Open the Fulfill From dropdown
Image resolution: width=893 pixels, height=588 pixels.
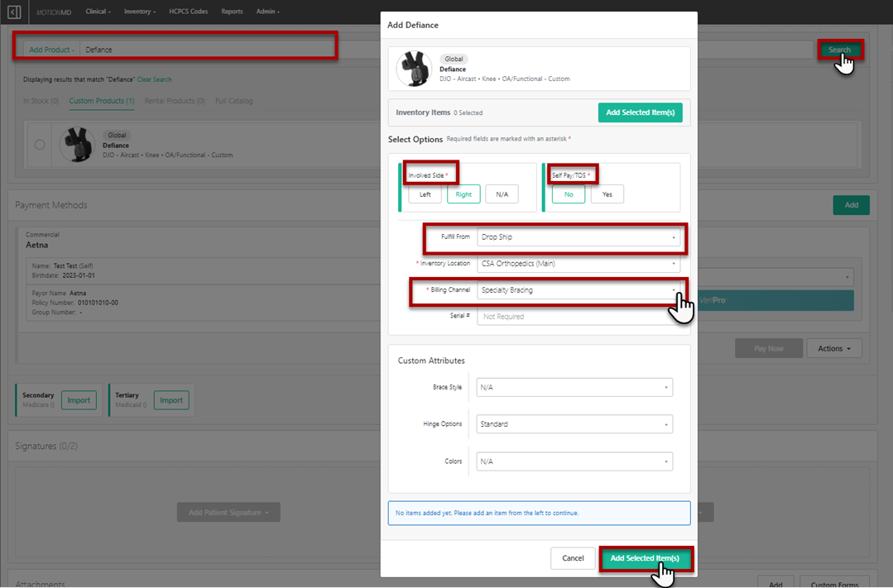pos(578,237)
